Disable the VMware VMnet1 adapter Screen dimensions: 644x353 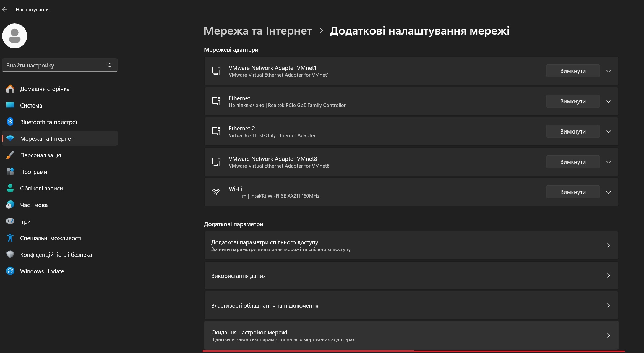573,71
